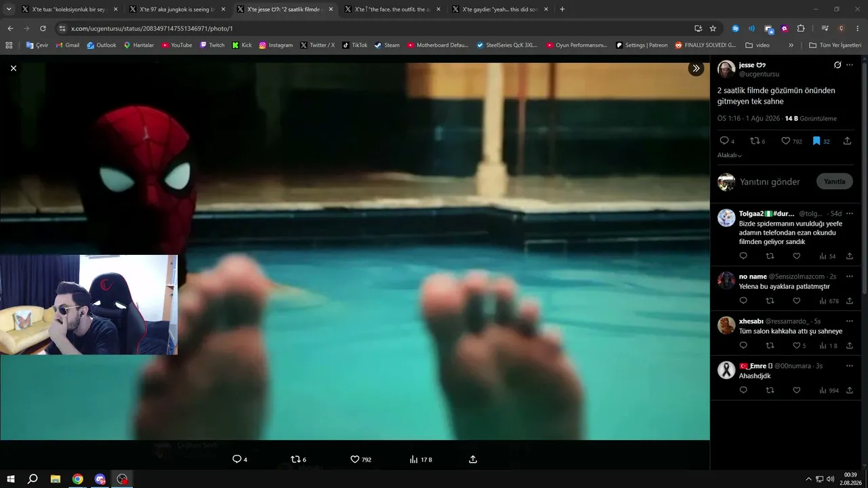View analytics icon under the photo
The image size is (868, 488).
tap(414, 460)
